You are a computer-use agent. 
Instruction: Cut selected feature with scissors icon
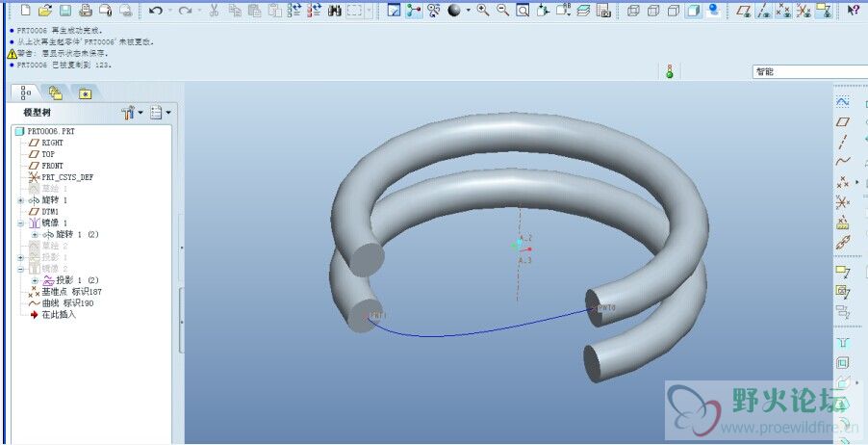coord(215,11)
